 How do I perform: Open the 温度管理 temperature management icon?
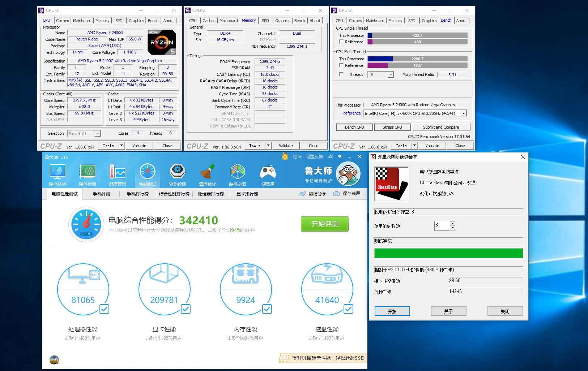tap(118, 172)
